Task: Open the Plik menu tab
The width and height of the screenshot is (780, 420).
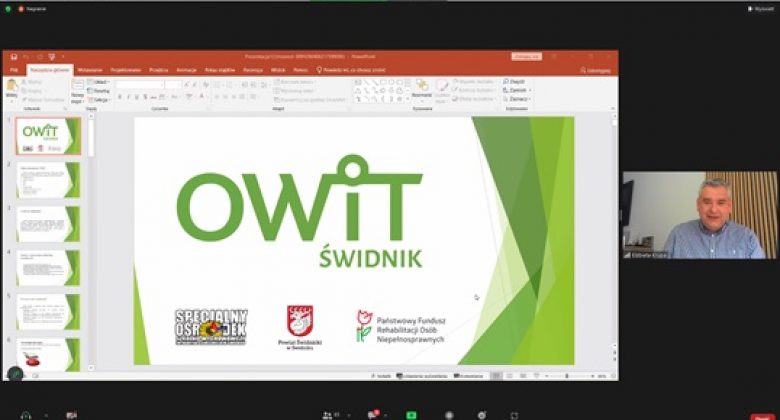Action: 14,70
